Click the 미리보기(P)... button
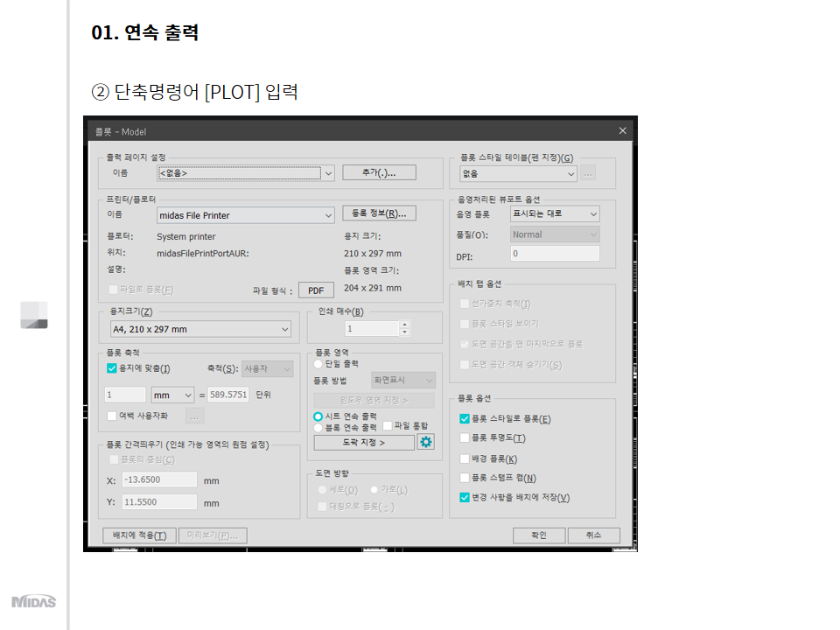840x630 pixels. pyautogui.click(x=213, y=535)
